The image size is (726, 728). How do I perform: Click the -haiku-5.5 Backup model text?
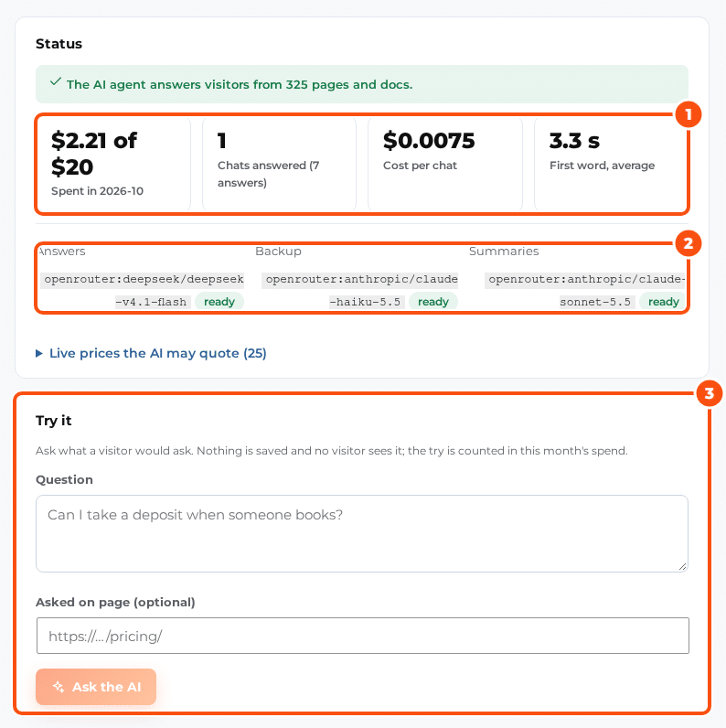pos(365,302)
